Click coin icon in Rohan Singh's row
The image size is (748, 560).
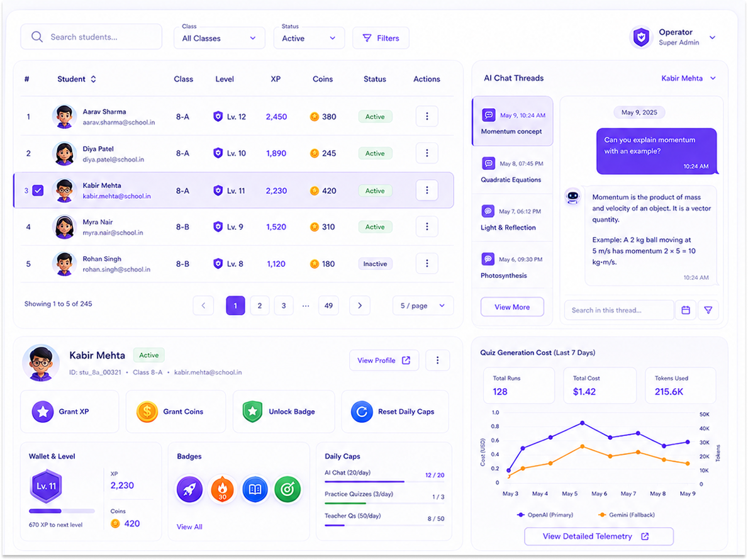coord(314,264)
